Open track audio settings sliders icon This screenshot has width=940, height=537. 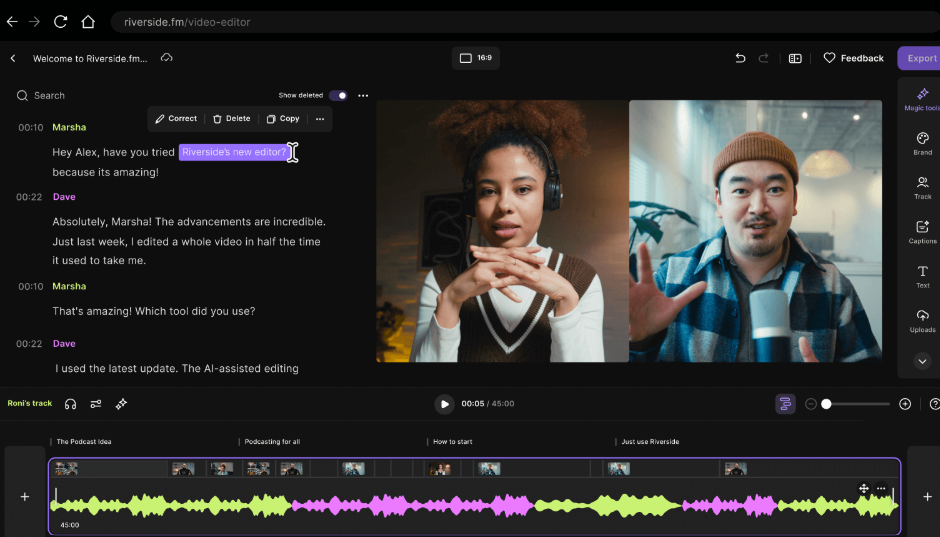(96, 404)
